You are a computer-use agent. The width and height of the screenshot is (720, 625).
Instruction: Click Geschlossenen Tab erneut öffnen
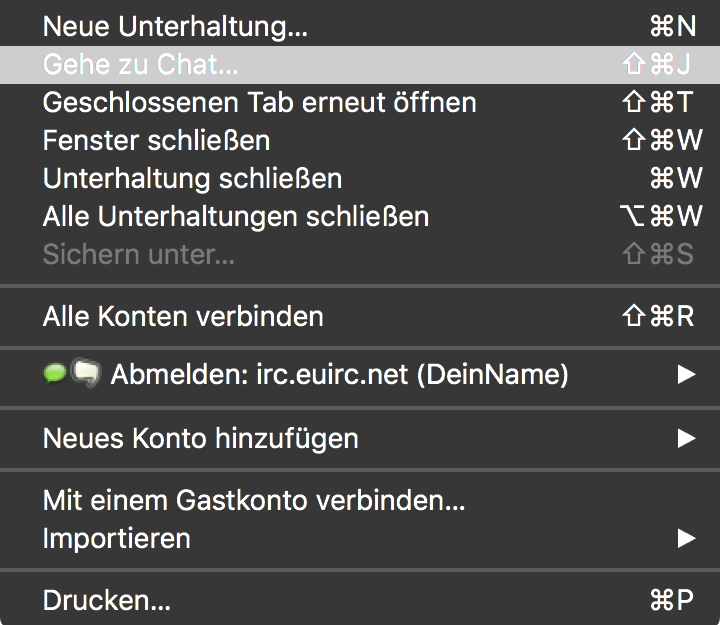coord(259,102)
